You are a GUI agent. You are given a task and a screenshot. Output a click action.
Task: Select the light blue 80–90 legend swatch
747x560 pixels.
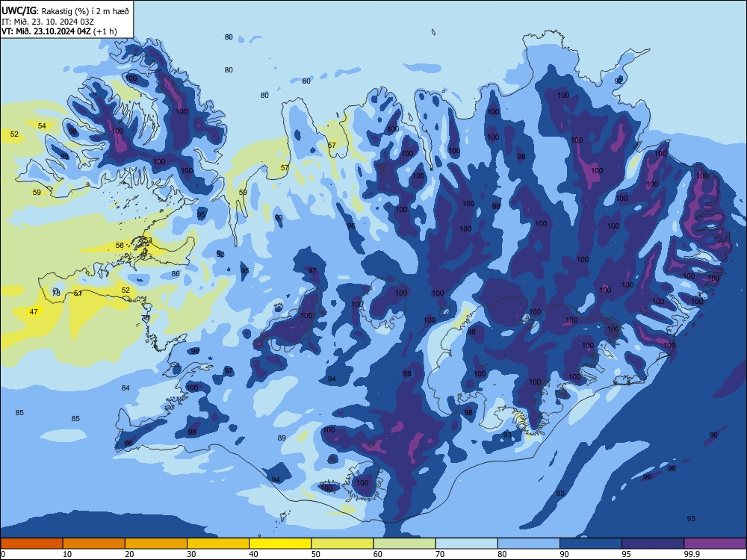pos(529,544)
